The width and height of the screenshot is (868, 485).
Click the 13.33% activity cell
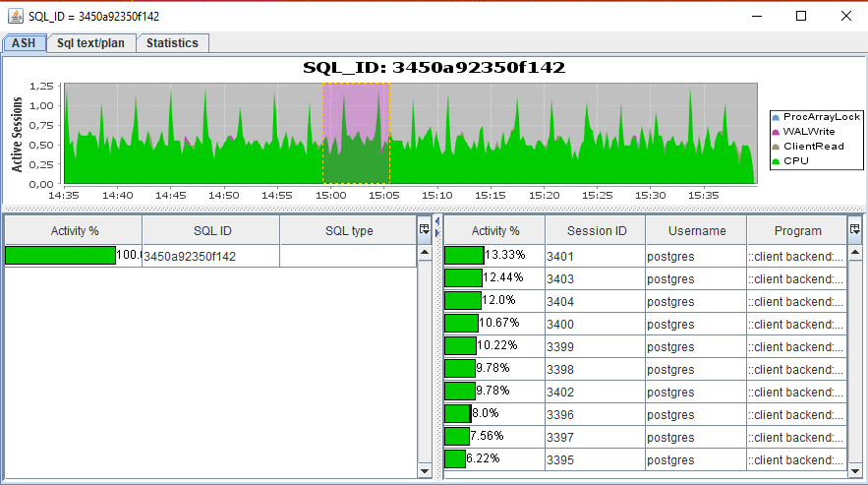coord(494,256)
